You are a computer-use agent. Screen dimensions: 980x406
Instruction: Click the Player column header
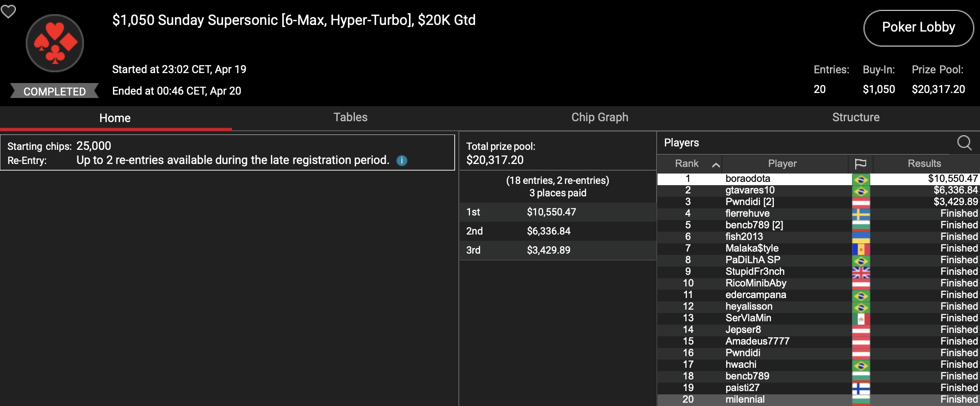(782, 164)
